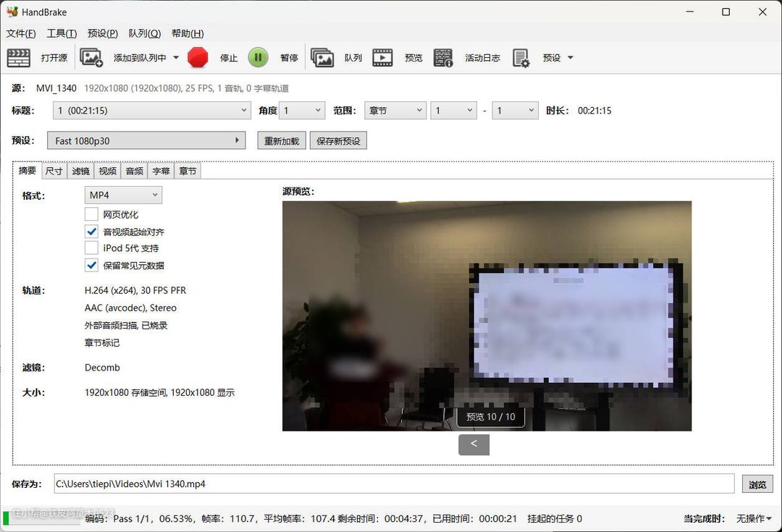Image resolution: width=782 pixels, height=532 pixels.
Task: Click the Add to Queue picture icon
Action: pyautogui.click(x=91, y=58)
